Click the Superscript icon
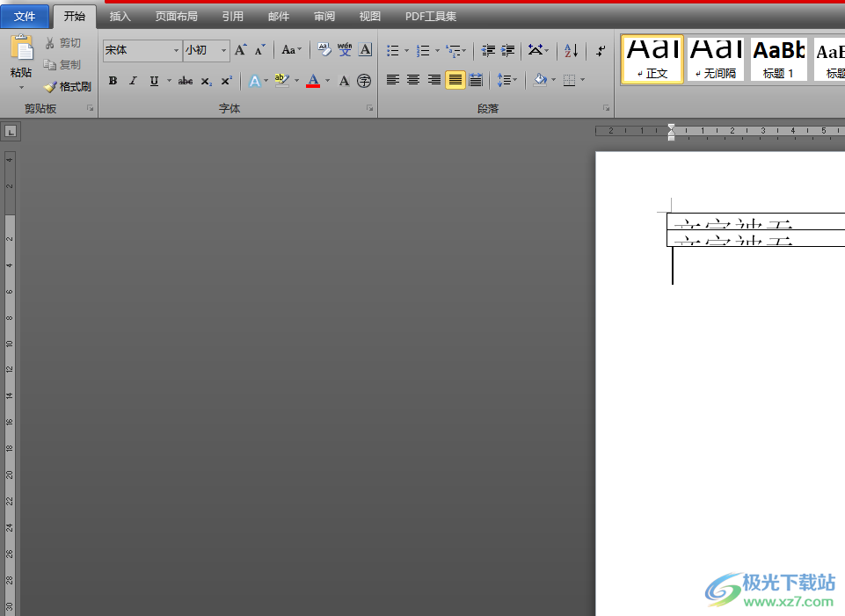This screenshot has height=616, width=845. (227, 81)
